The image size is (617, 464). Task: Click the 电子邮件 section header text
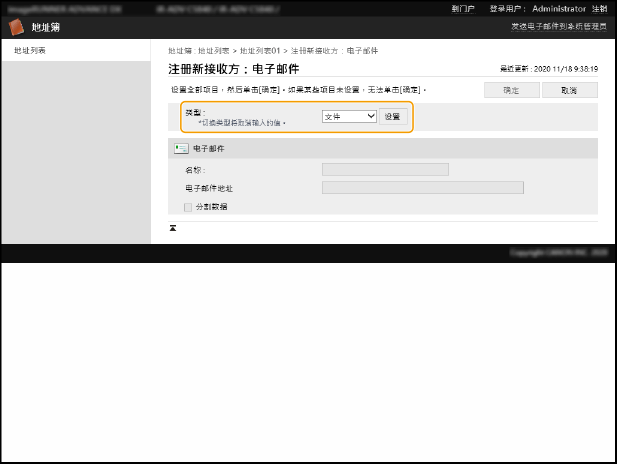pos(208,148)
